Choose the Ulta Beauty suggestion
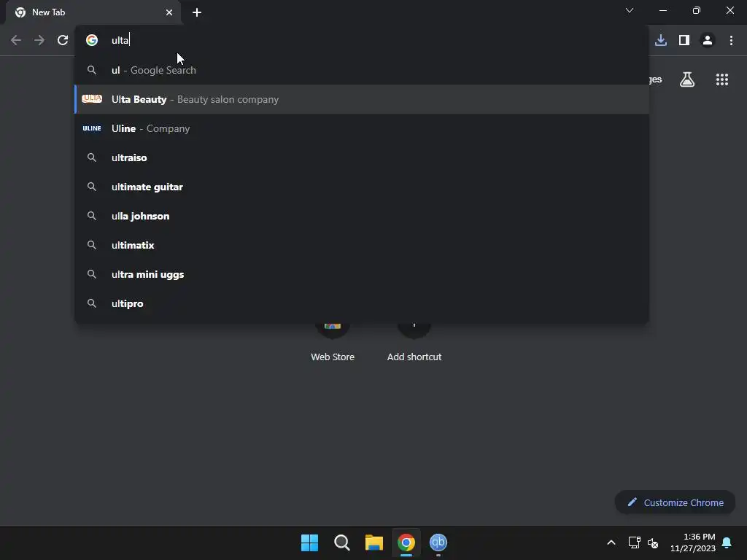Screen dimensions: 747x560 362,99
